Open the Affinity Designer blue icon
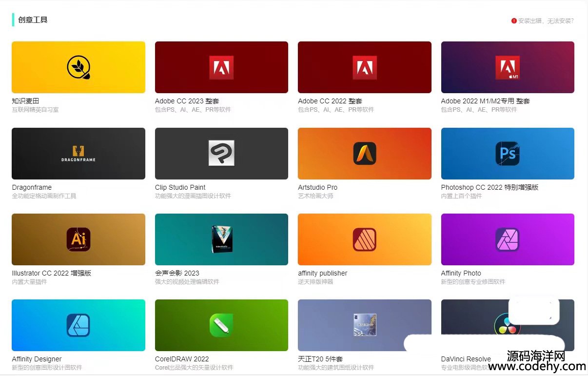588x376 pixels. click(78, 325)
